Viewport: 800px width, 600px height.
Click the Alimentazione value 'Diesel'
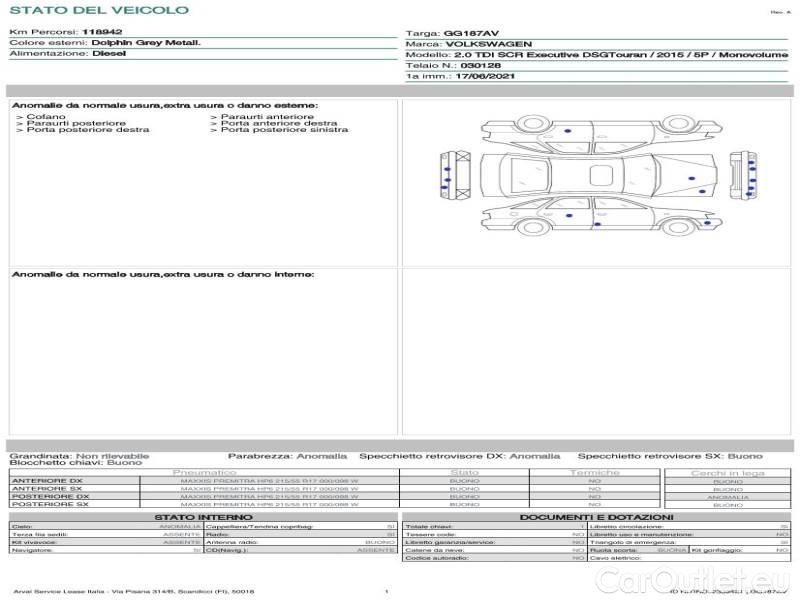click(109, 54)
